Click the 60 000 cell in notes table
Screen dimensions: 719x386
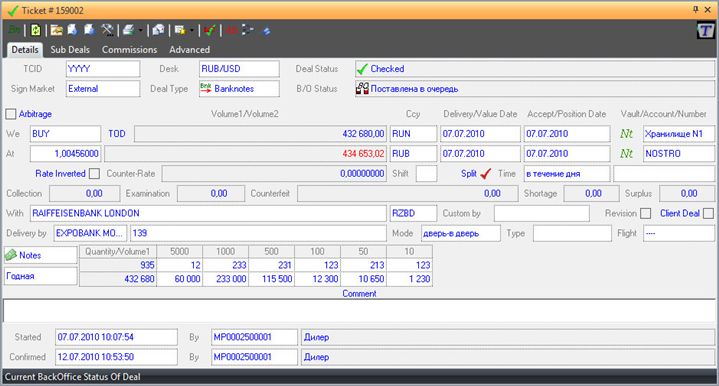pos(180,279)
